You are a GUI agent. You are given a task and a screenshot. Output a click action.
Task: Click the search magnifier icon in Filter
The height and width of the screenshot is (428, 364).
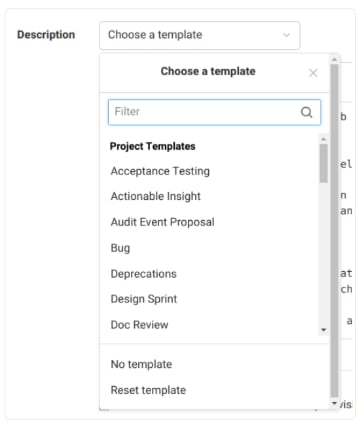pyautogui.click(x=306, y=112)
